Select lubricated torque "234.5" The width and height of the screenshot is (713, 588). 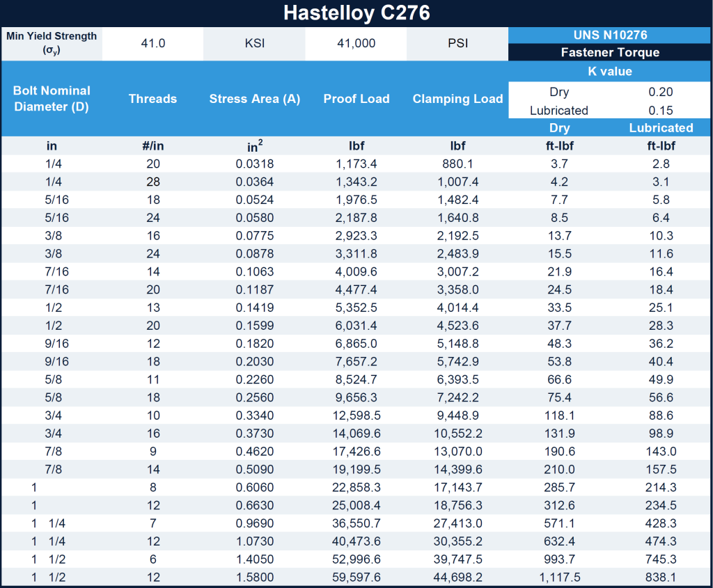coord(661,504)
